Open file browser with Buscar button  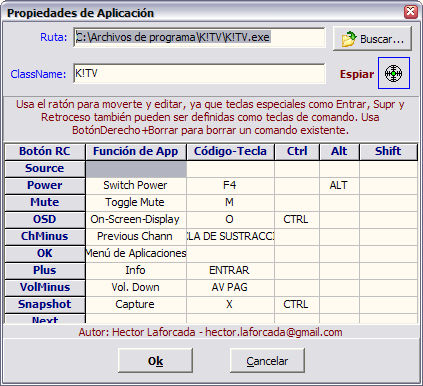click(372, 39)
